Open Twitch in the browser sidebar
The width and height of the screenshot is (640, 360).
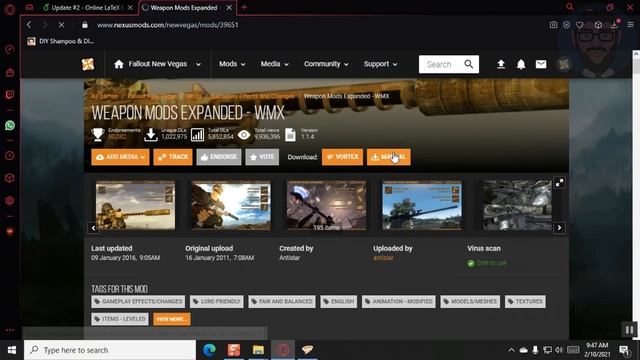pos(10,95)
